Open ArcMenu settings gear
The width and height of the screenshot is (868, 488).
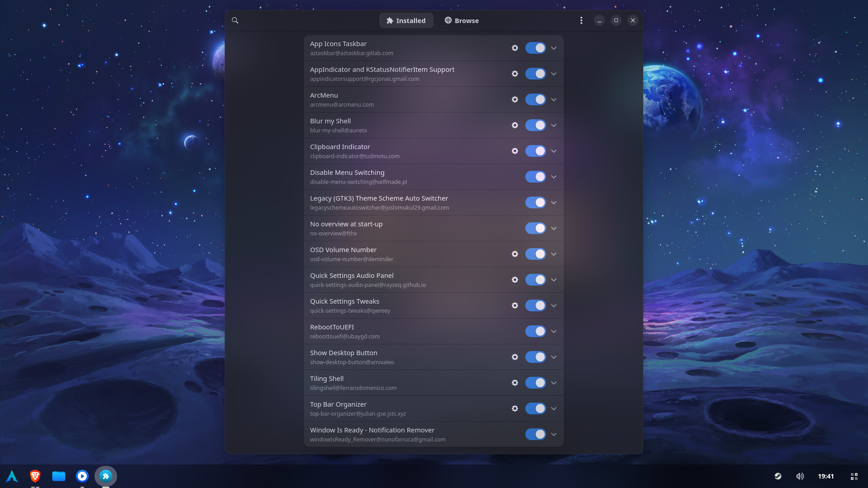point(515,99)
